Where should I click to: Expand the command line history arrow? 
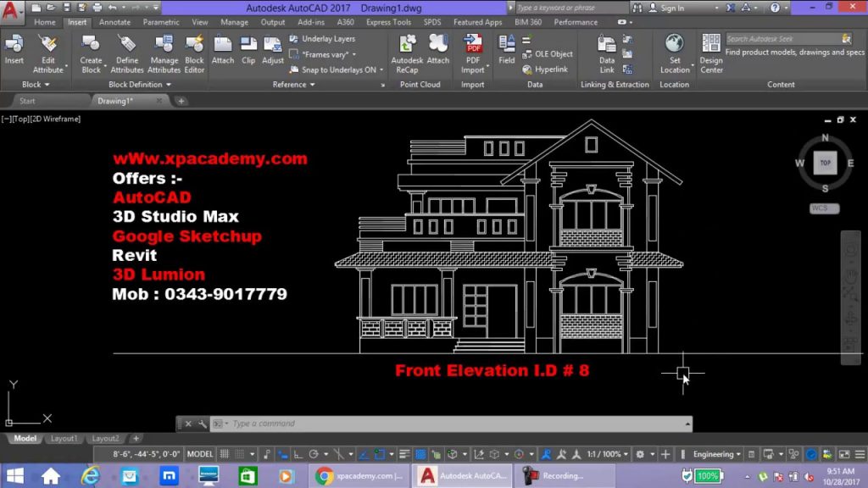687,424
